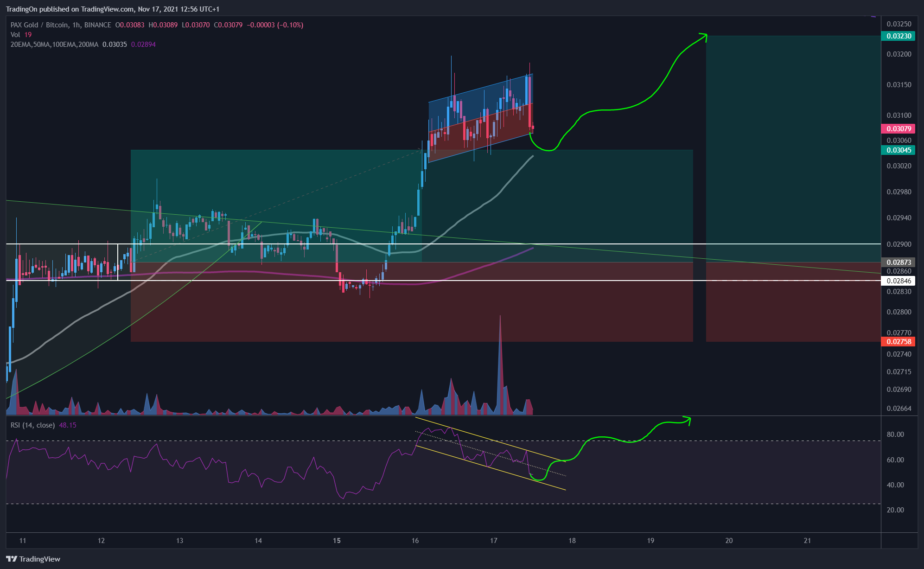The width and height of the screenshot is (924, 569).
Task: Click the purple MA value 0.02894
Action: (x=143, y=45)
